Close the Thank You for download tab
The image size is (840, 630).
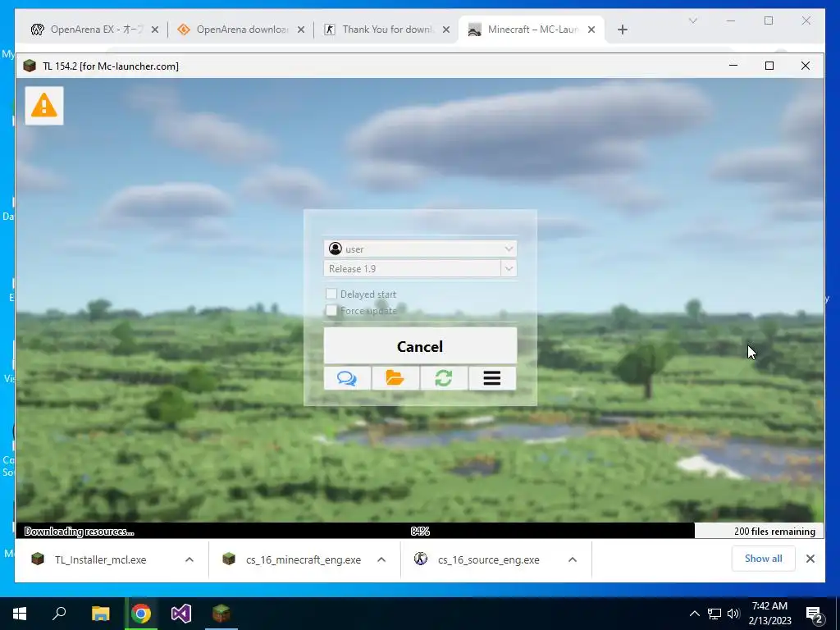pyautogui.click(x=446, y=30)
